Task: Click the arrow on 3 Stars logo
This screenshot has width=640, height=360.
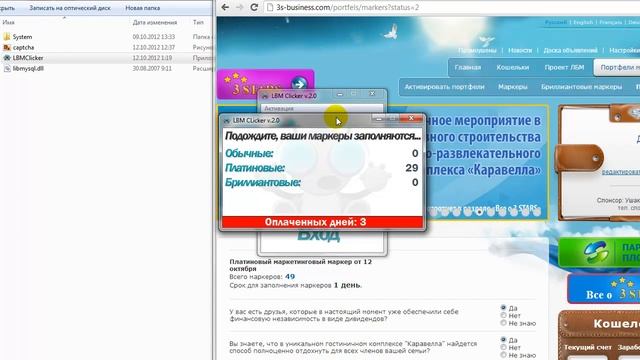Action: click(299, 84)
